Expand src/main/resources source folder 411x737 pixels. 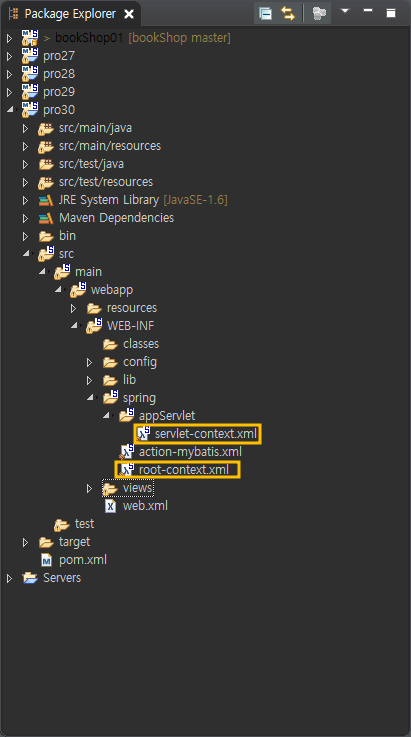point(25,146)
